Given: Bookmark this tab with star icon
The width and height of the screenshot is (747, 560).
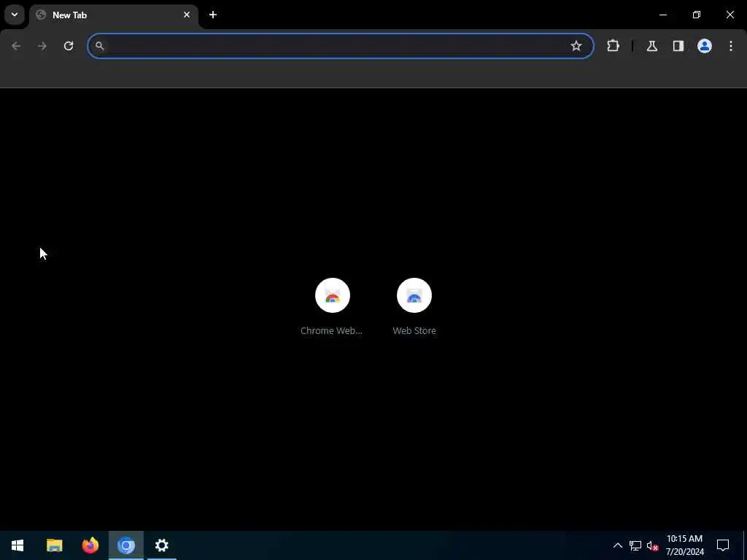Looking at the screenshot, I should [x=576, y=46].
